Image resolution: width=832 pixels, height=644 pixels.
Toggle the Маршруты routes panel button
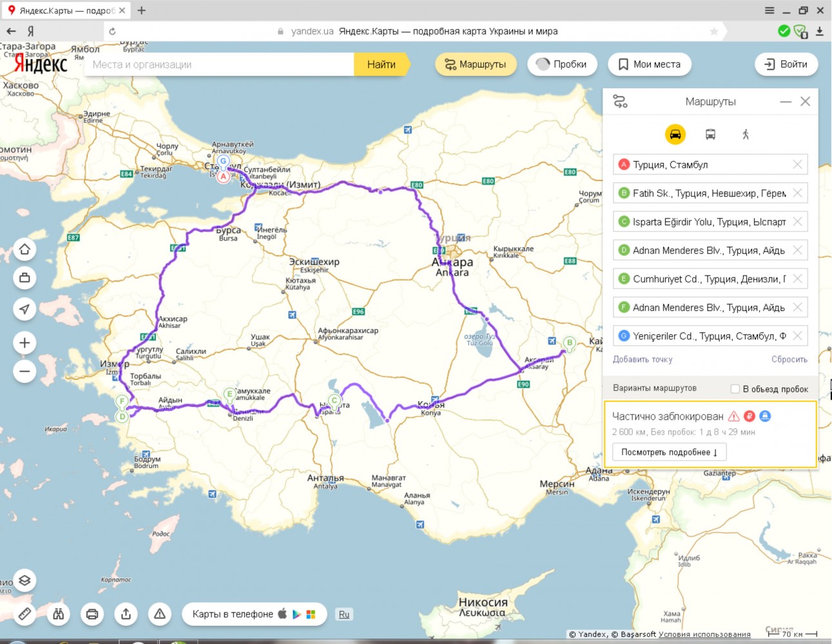[x=476, y=64]
